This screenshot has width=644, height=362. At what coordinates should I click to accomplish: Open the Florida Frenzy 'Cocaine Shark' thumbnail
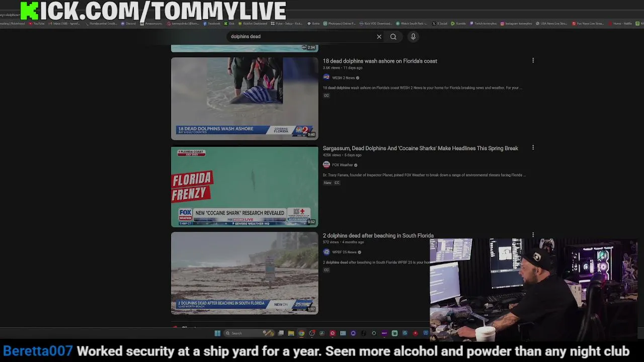pyautogui.click(x=245, y=186)
